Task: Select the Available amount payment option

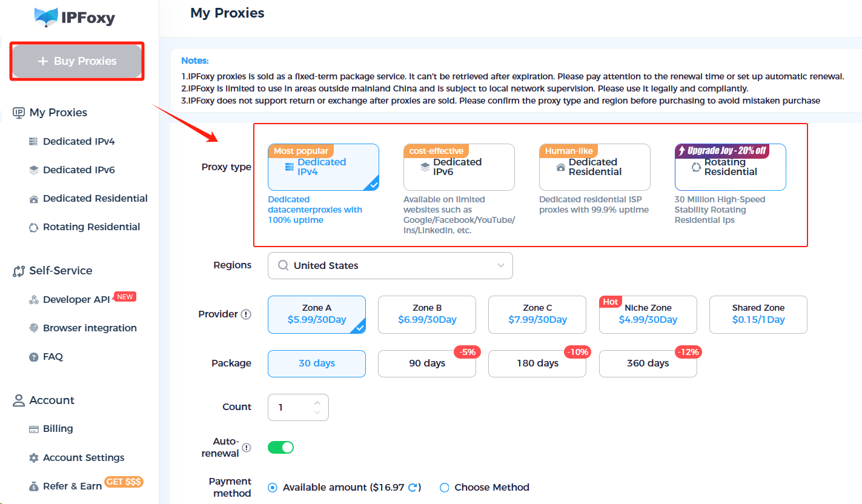Action: (272, 487)
